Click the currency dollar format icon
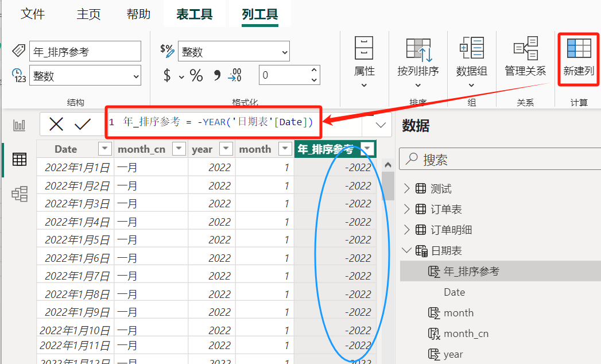The image size is (601, 364). point(166,75)
